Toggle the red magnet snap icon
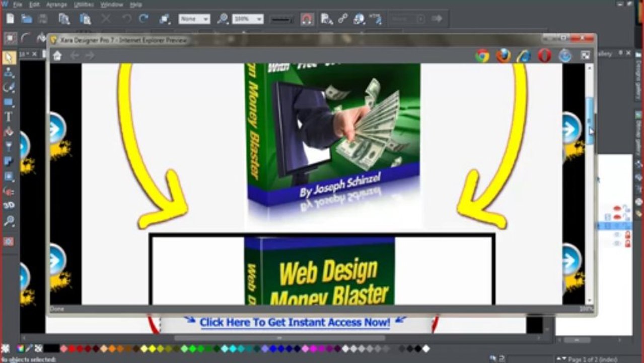 [307, 19]
